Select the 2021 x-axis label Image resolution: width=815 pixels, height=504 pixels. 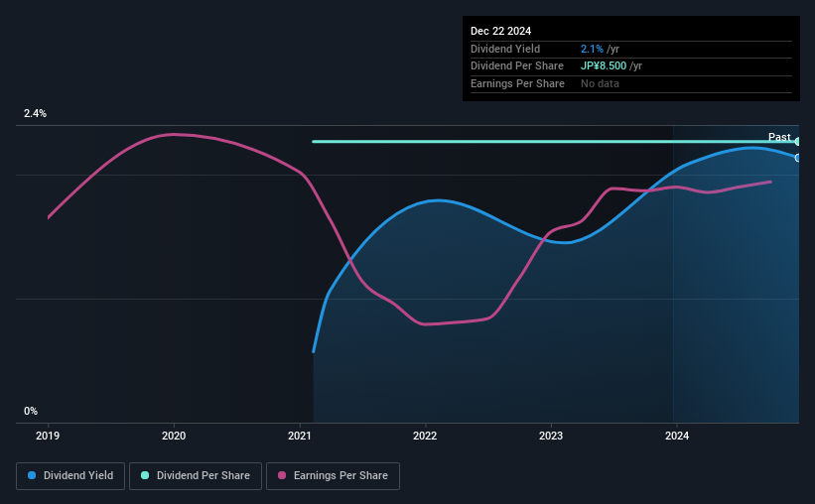[300, 436]
